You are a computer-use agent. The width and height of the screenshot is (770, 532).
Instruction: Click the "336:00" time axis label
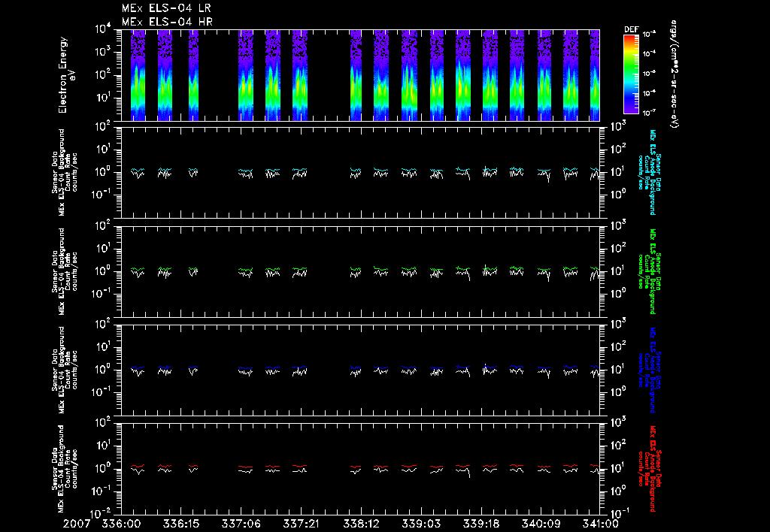121,524
